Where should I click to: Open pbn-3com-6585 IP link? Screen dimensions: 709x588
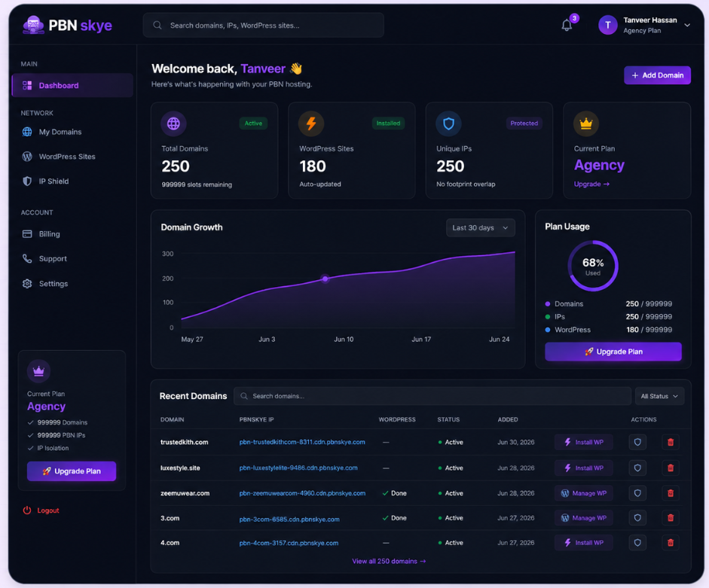point(289,519)
